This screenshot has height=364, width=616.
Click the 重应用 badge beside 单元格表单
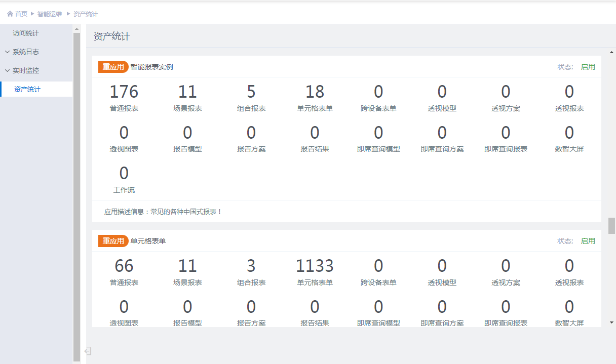coord(113,241)
